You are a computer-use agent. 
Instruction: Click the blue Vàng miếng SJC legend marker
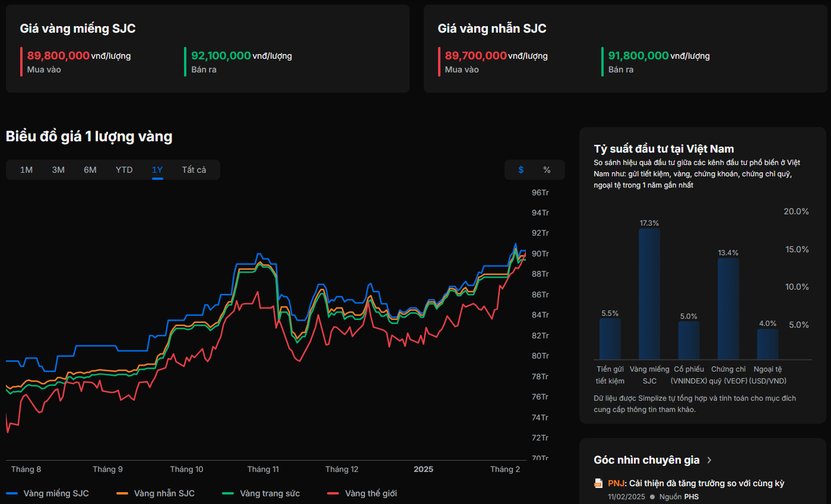pos(12,493)
